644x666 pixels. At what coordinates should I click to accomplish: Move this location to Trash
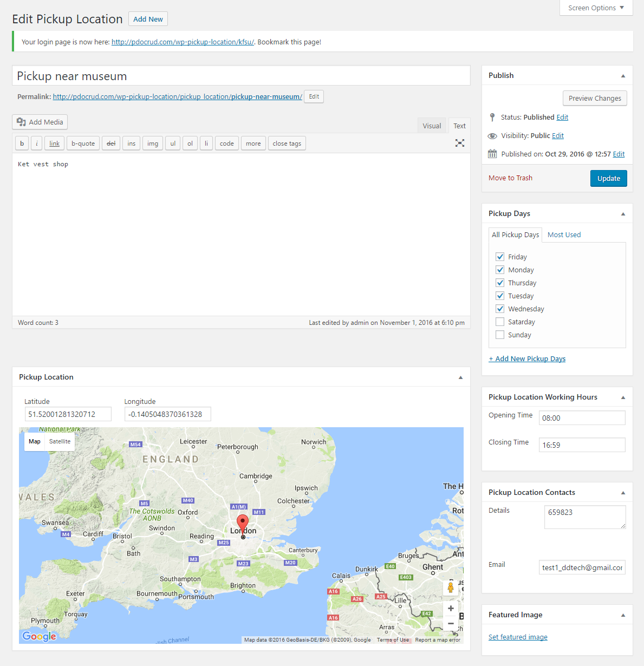(510, 178)
